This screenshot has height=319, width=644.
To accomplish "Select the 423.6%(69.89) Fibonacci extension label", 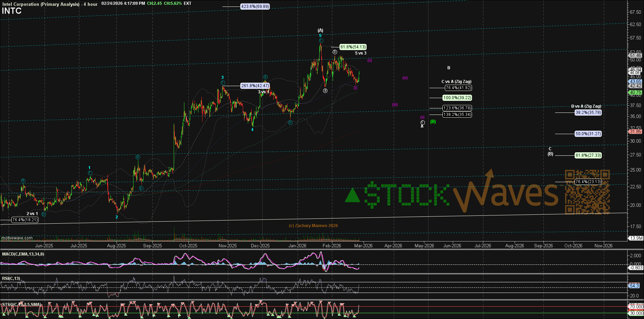I will point(255,7).
